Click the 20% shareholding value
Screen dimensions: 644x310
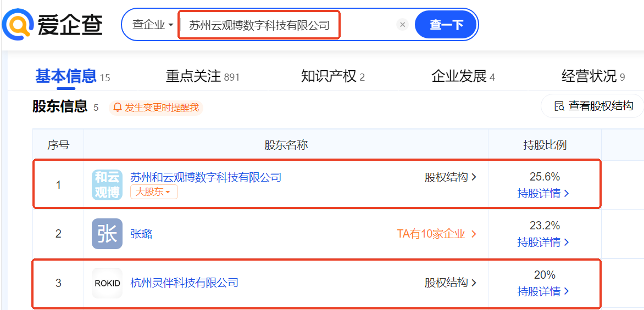pos(545,274)
